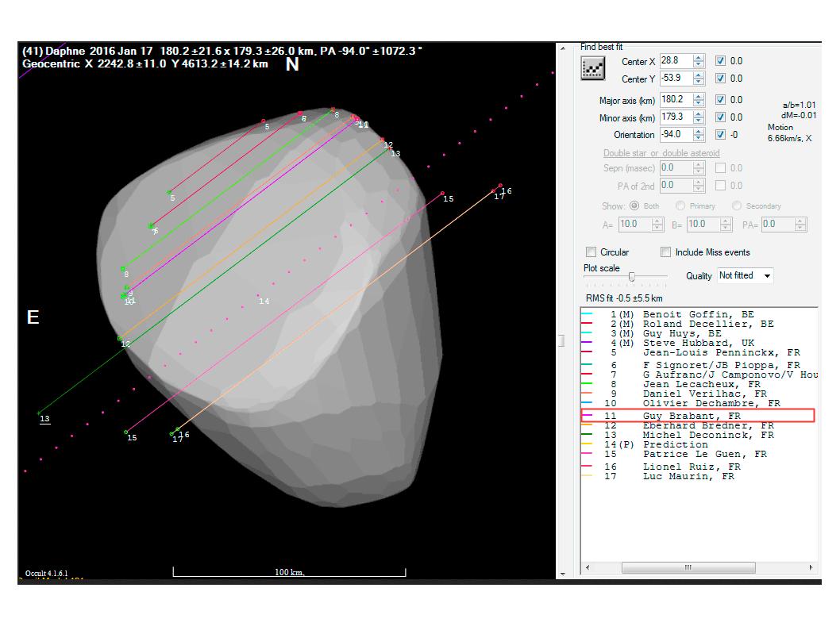
Task: Decrease Minor axis with its down arrow
Action: (x=699, y=121)
